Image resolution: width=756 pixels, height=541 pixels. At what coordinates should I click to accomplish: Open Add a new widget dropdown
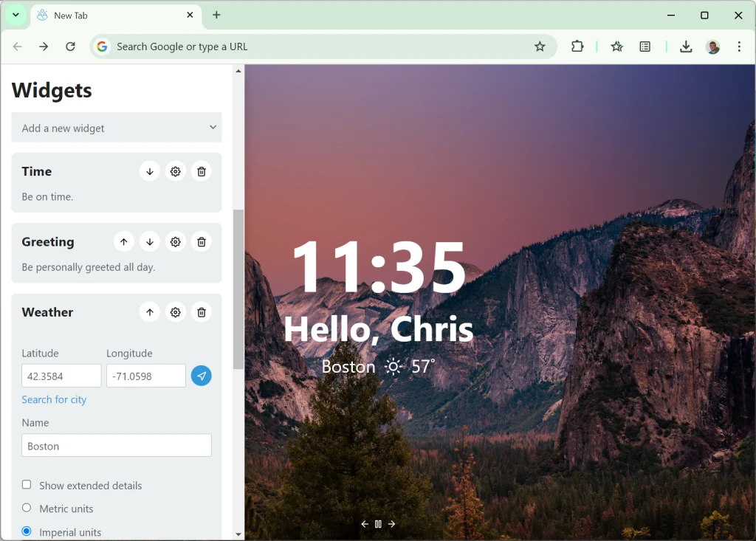(x=117, y=128)
